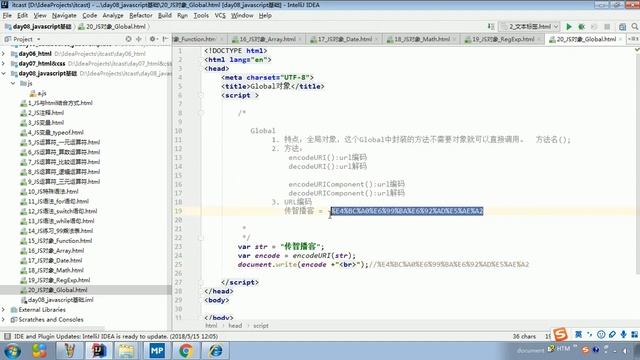640x360 pixels.
Task: Open Chrome from the taskbar
Action: 186,351
